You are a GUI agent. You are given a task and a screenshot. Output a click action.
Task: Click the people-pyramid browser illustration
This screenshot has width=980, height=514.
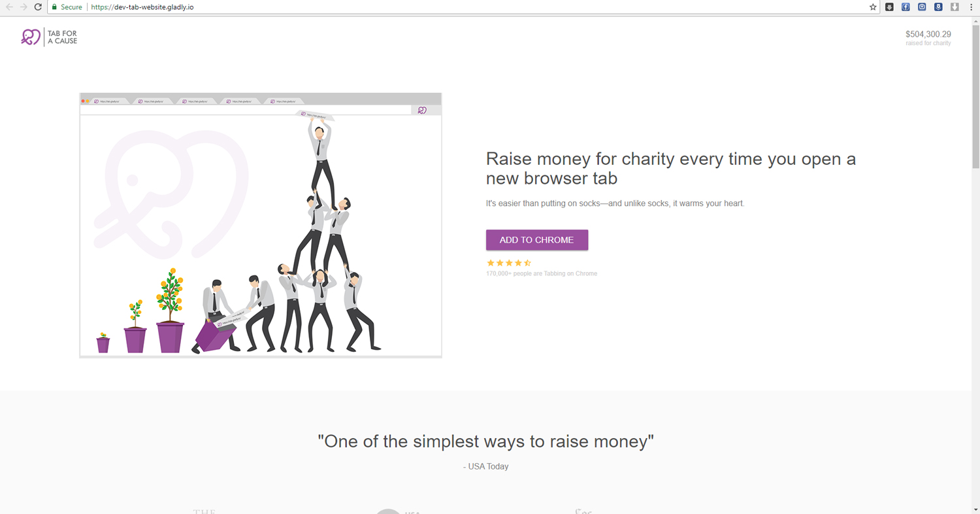261,226
